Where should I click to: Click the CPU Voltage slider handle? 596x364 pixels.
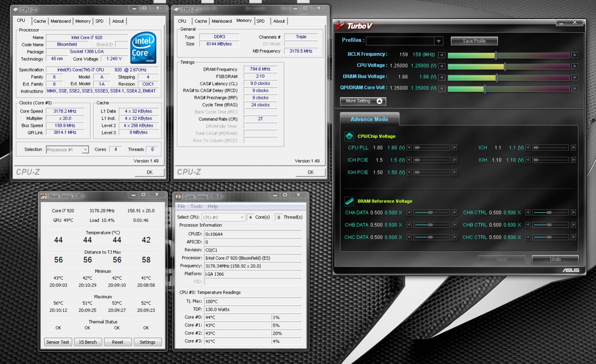(505, 67)
